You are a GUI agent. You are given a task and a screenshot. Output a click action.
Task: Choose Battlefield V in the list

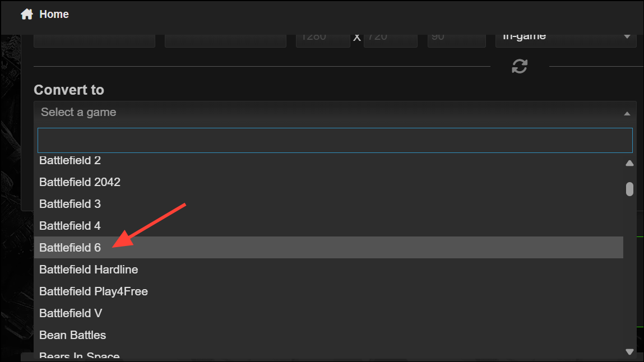[x=328, y=313]
